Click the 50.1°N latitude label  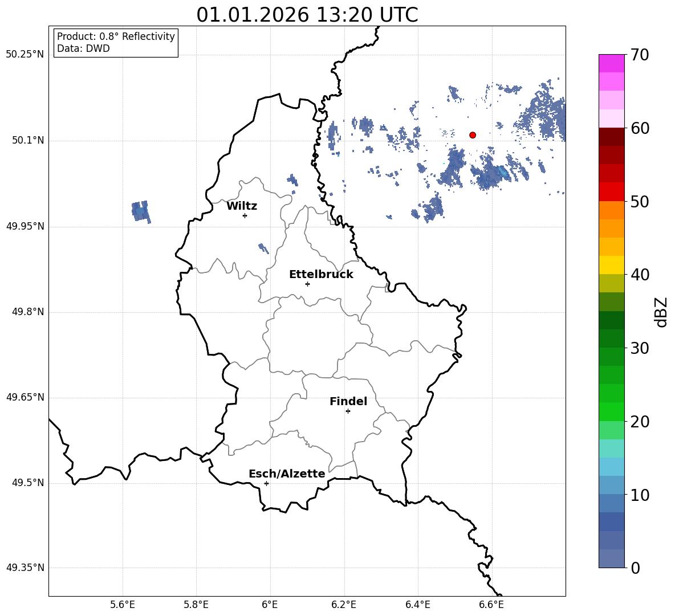click(28, 141)
